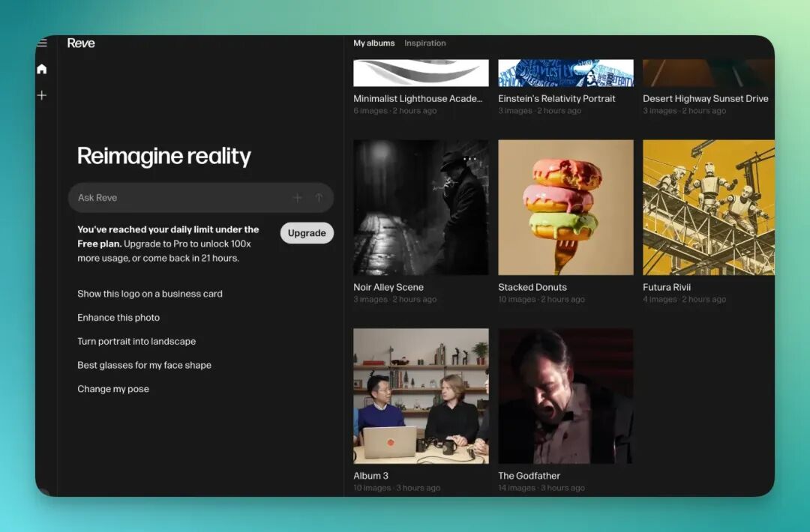Click the Reve logo
This screenshot has width=810, height=532.
coord(81,43)
